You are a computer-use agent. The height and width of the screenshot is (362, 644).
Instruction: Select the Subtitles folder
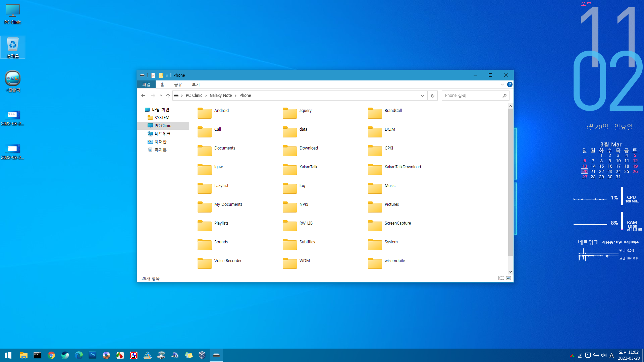pos(299,244)
